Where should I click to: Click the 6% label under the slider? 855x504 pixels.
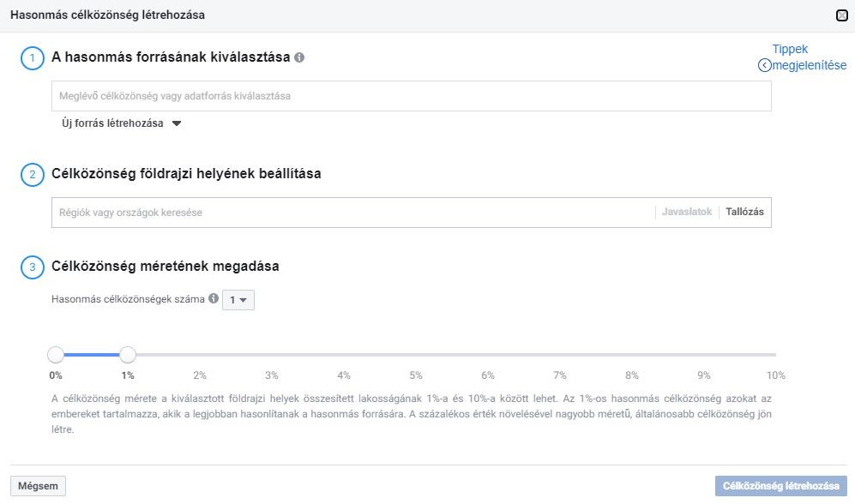487,375
